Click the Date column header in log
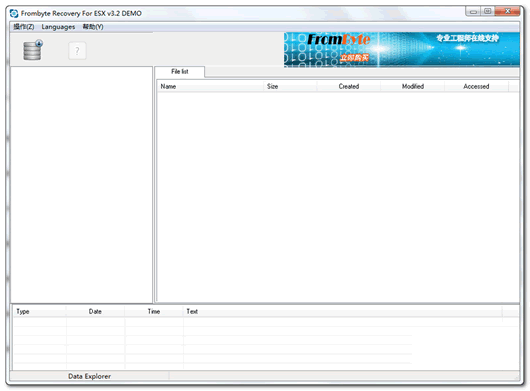530x391 pixels. pyautogui.click(x=95, y=312)
